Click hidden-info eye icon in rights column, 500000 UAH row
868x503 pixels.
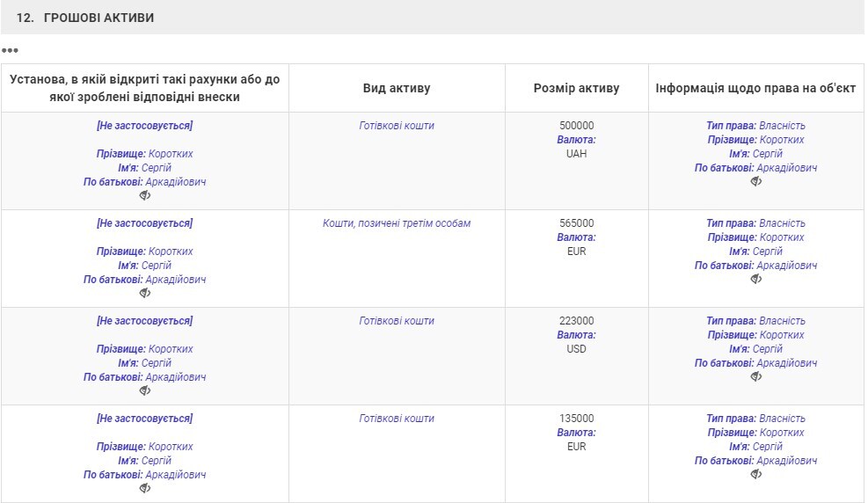tap(755, 181)
